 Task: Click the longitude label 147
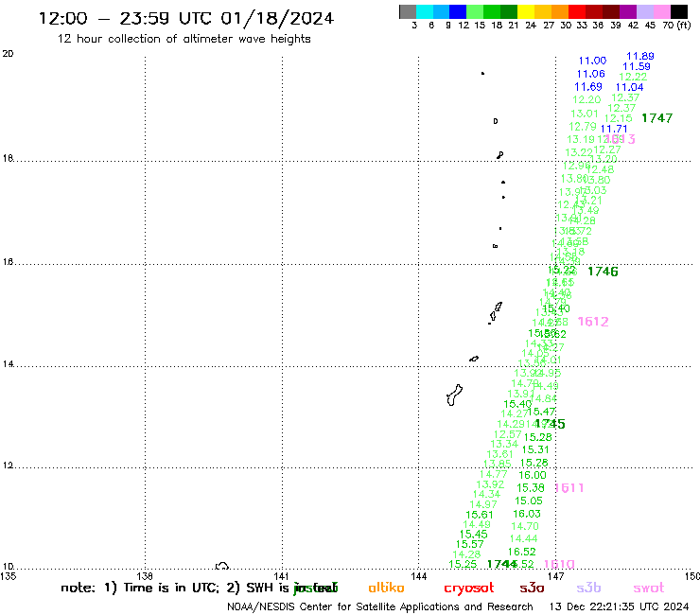(x=555, y=576)
